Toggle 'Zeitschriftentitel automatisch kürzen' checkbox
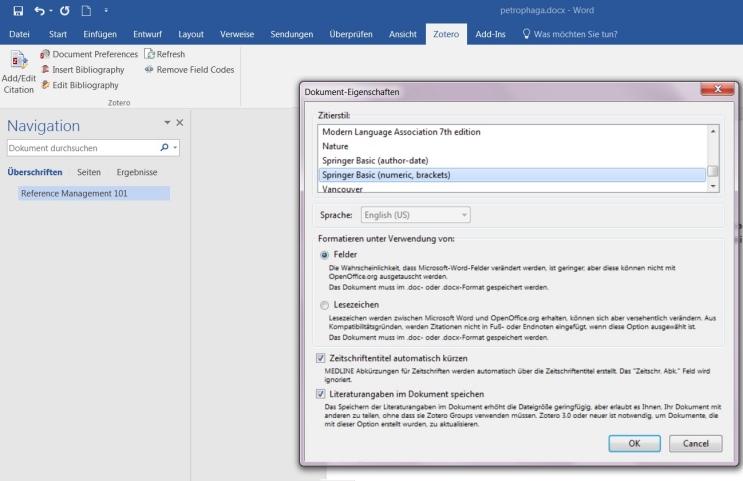This screenshot has width=743, height=481. (x=321, y=358)
